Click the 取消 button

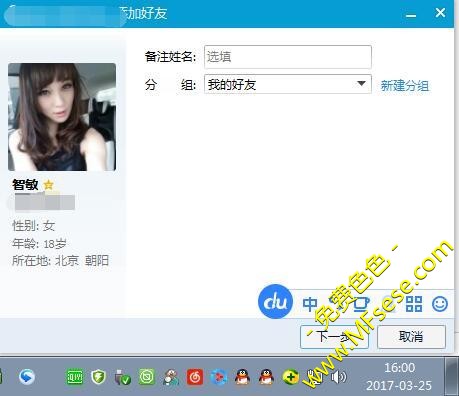point(411,337)
